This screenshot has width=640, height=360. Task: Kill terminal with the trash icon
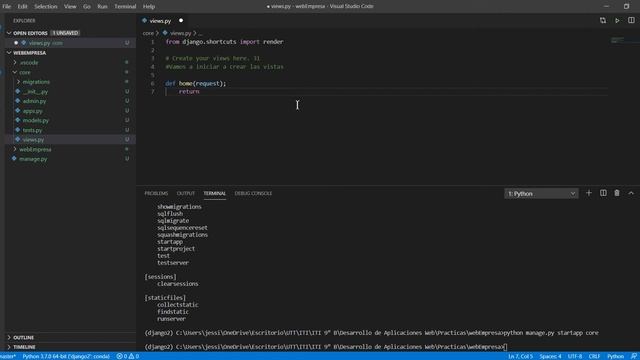point(617,193)
